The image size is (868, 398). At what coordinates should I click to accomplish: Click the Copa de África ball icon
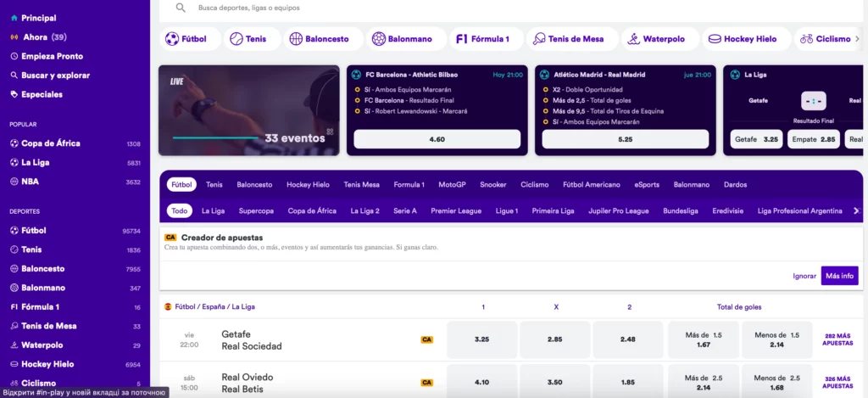pyautogui.click(x=14, y=143)
